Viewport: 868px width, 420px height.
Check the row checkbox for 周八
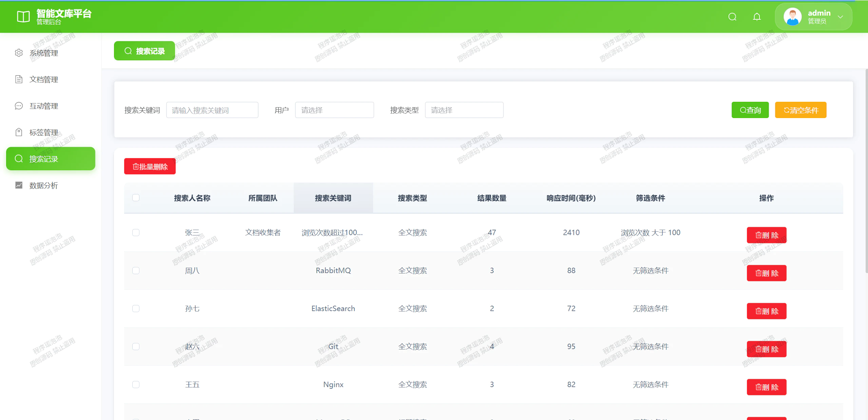(x=136, y=270)
